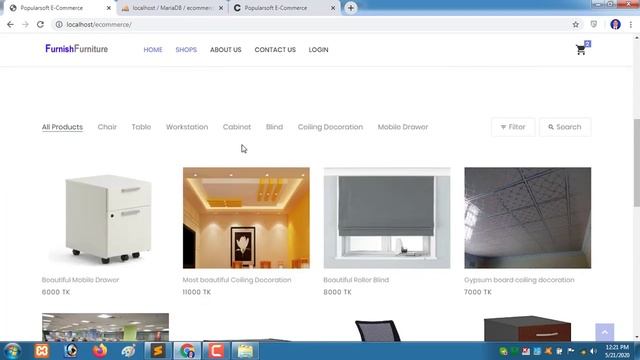Switch to the localhost / MariaDB tab
Screen dimensions: 640x360
(172, 8)
